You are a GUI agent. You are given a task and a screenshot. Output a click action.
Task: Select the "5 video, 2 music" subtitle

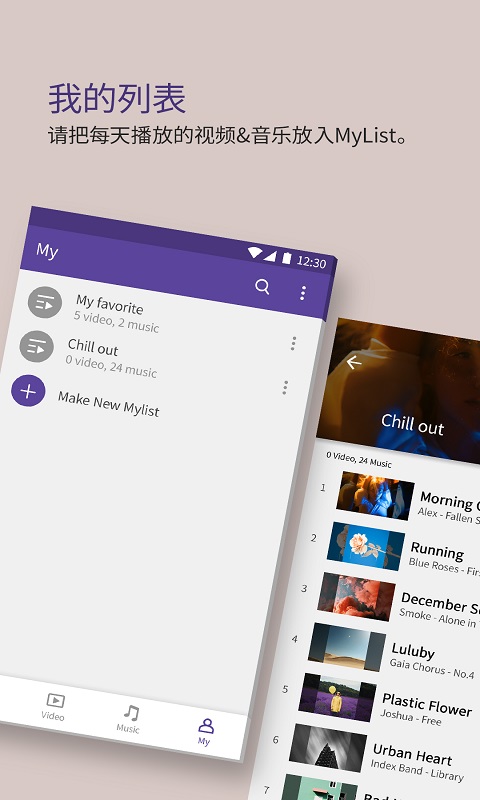(116, 322)
